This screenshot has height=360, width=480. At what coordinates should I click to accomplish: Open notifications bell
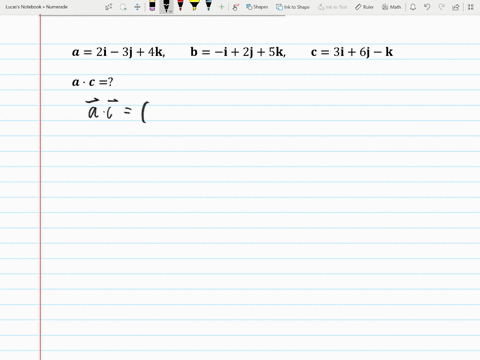pyautogui.click(x=413, y=7)
